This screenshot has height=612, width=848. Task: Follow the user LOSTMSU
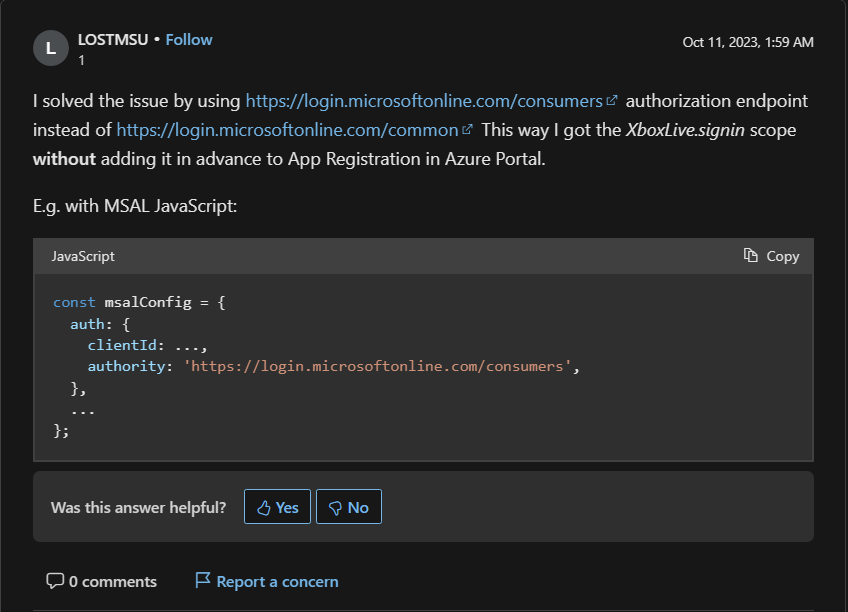pos(189,39)
